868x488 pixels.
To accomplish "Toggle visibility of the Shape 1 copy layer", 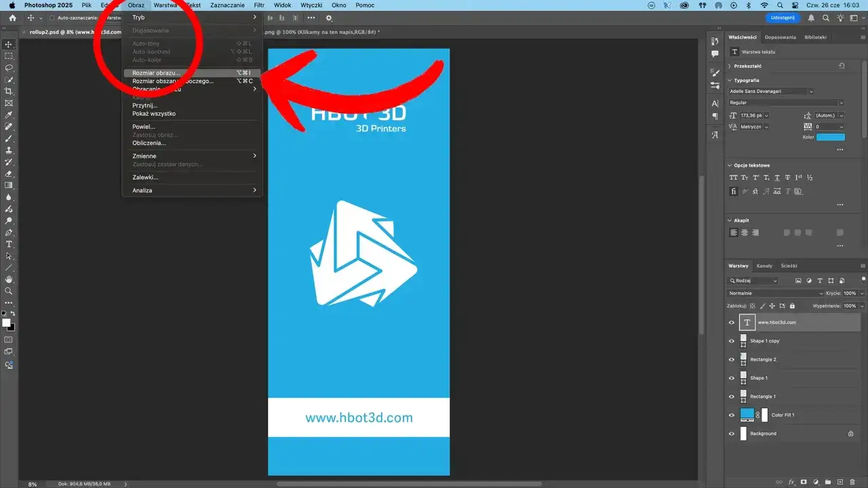I will 731,341.
